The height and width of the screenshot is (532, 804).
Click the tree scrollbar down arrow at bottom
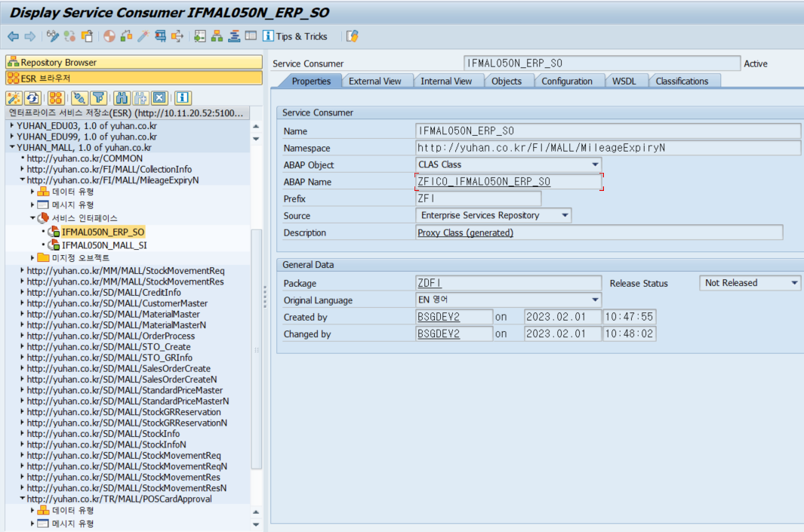pyautogui.click(x=256, y=524)
